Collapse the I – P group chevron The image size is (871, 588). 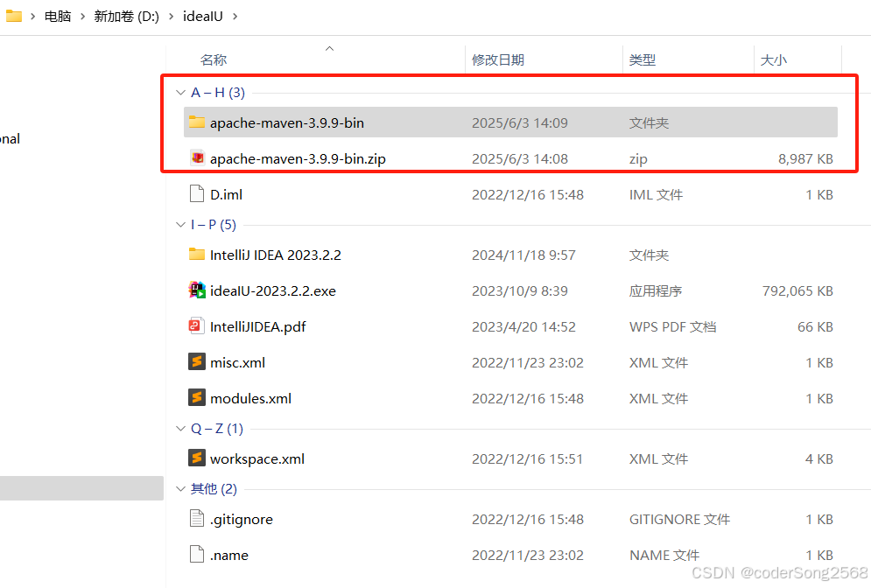coord(180,225)
